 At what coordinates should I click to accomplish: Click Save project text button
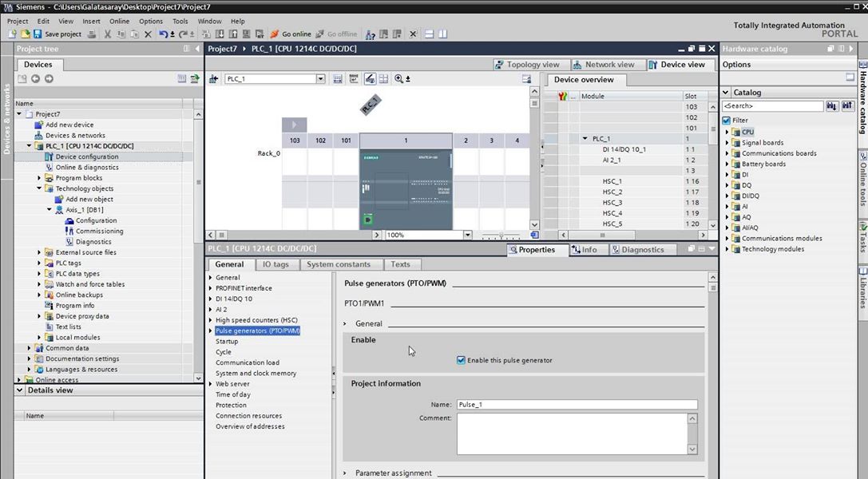pos(63,34)
